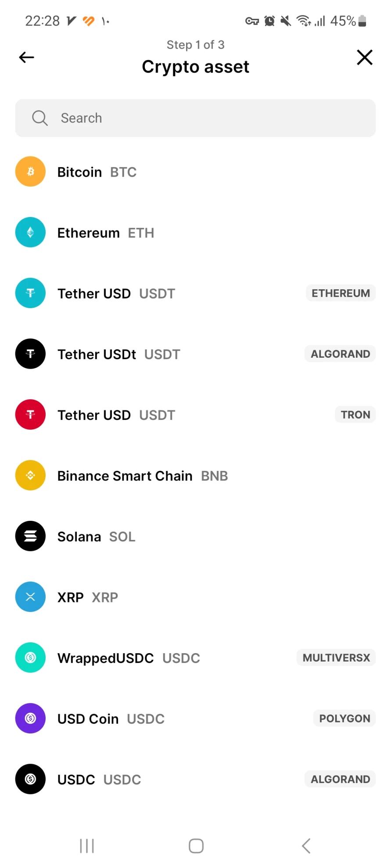This screenshot has height=868, width=391.
Task: Tap the orange Bitcoin coin icon
Action: (30, 171)
